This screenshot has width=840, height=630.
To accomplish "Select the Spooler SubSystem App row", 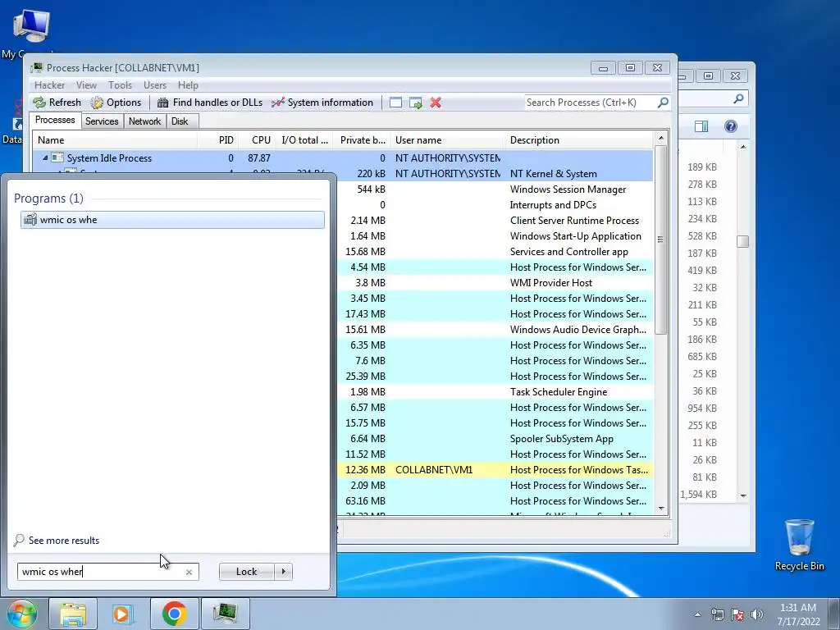I will click(x=495, y=439).
